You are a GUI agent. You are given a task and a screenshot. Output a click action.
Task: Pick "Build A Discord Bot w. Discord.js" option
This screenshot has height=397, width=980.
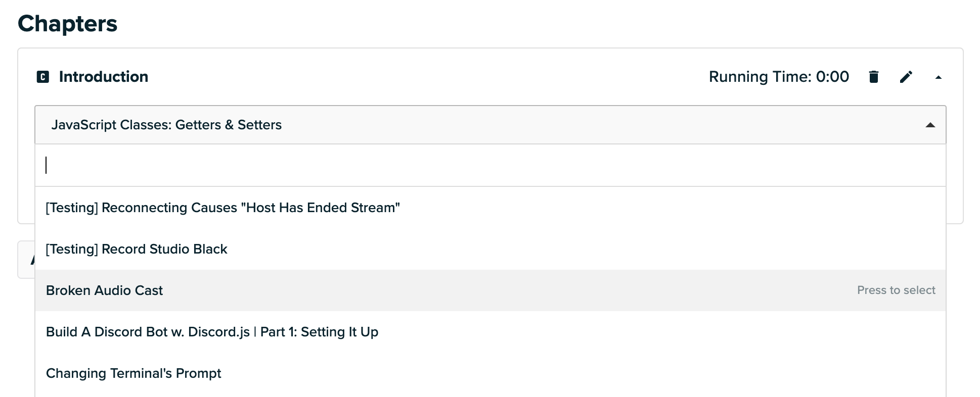(x=212, y=332)
